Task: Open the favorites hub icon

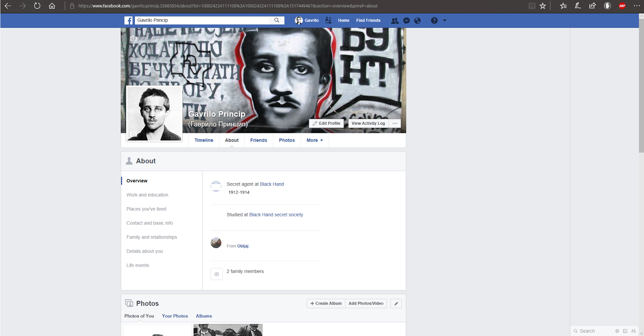Action: [563, 6]
